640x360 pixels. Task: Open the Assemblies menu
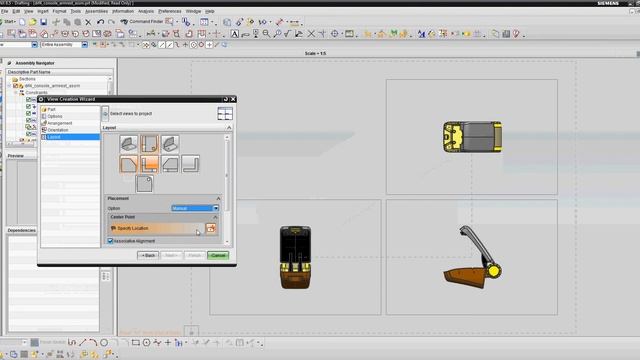96,11
